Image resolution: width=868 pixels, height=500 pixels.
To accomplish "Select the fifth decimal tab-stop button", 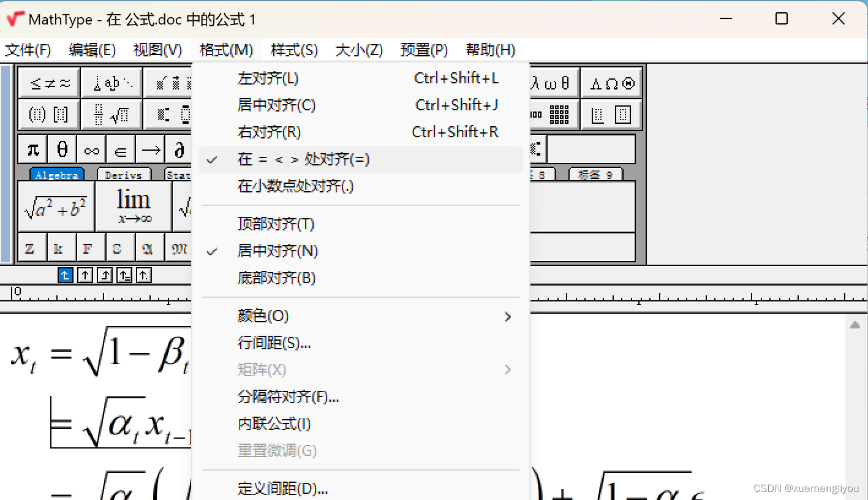I will [144, 276].
